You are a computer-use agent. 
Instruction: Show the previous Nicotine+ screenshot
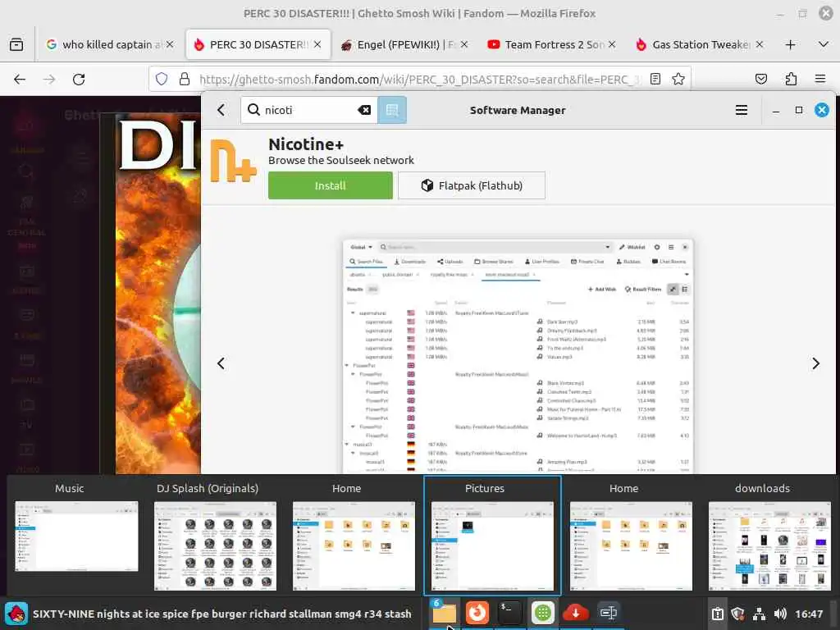(x=221, y=363)
